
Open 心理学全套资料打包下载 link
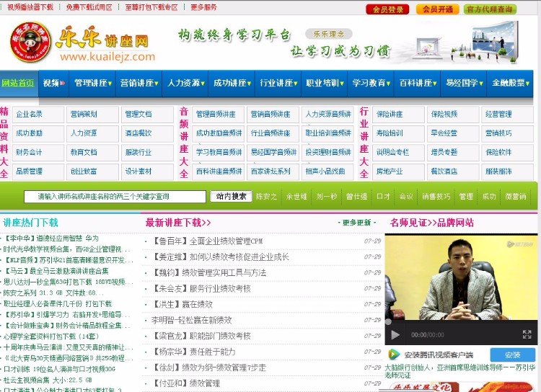click(51, 337)
